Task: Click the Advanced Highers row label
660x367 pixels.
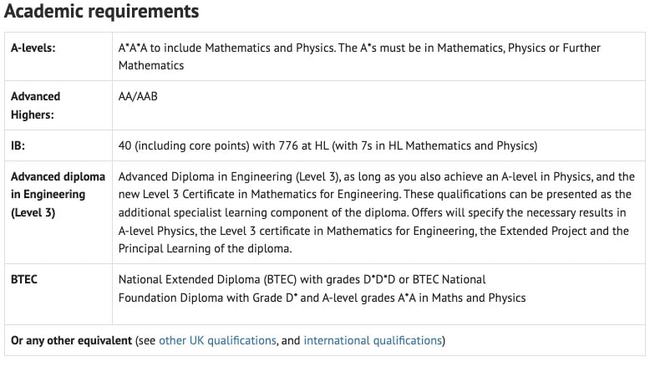Action: [36, 105]
